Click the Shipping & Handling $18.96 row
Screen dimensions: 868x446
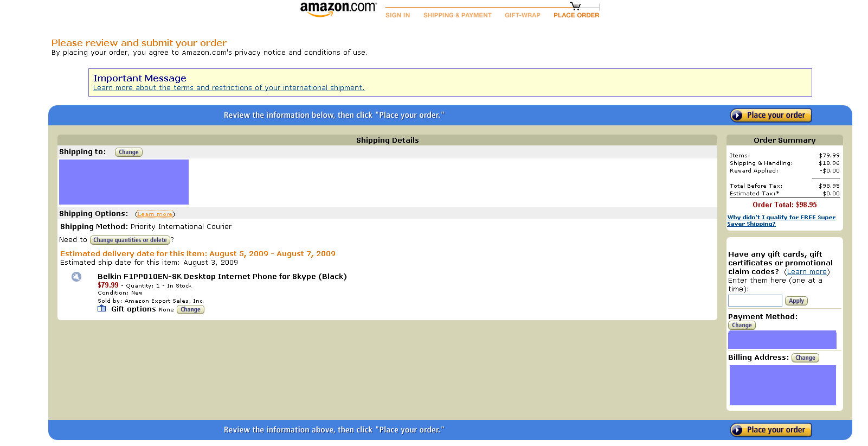[785, 163]
